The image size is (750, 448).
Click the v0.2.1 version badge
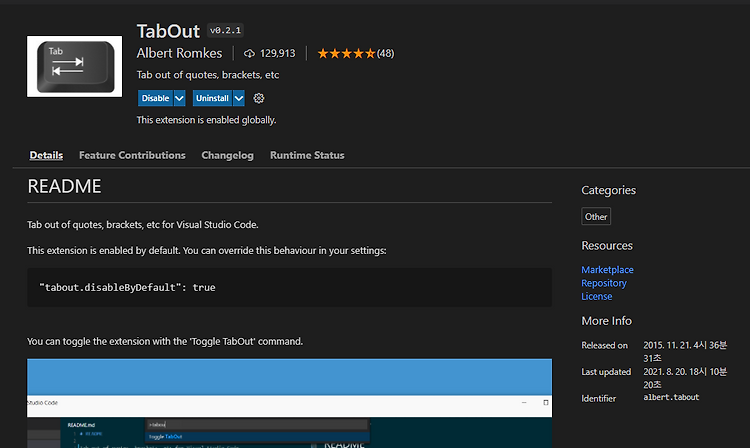pyautogui.click(x=225, y=31)
